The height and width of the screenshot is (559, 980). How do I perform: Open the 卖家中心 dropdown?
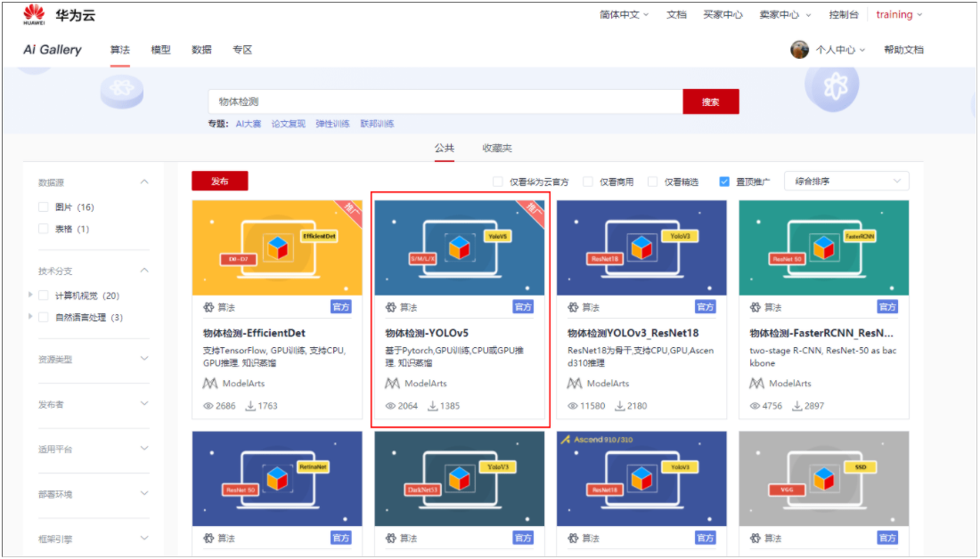tap(785, 14)
